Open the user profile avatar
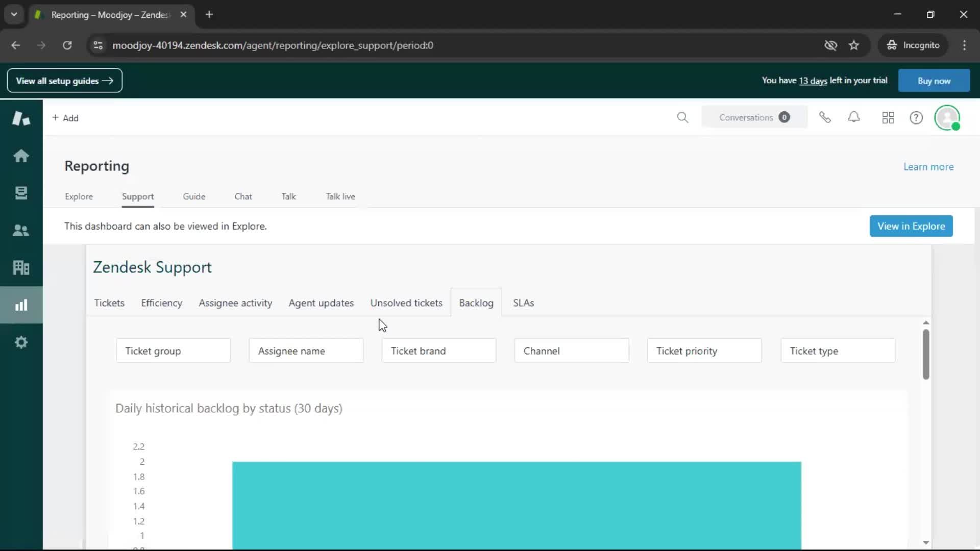The image size is (980, 551). tap(947, 118)
